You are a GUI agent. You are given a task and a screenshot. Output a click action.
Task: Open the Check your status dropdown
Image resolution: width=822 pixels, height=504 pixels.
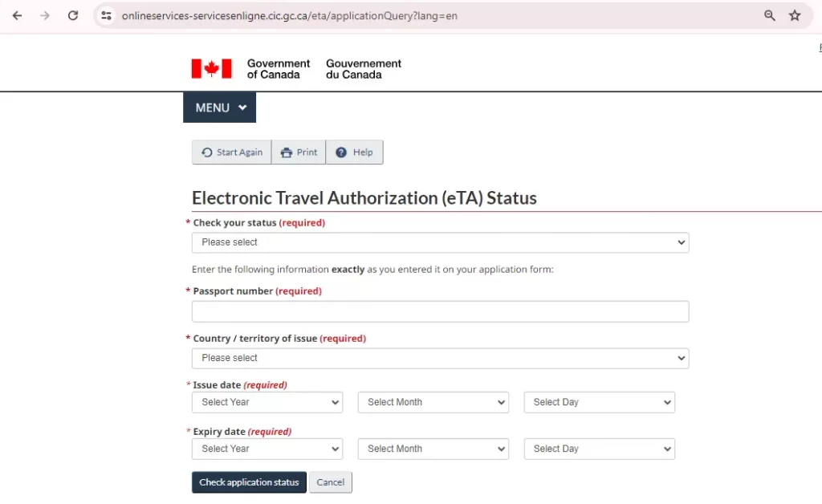tap(440, 242)
